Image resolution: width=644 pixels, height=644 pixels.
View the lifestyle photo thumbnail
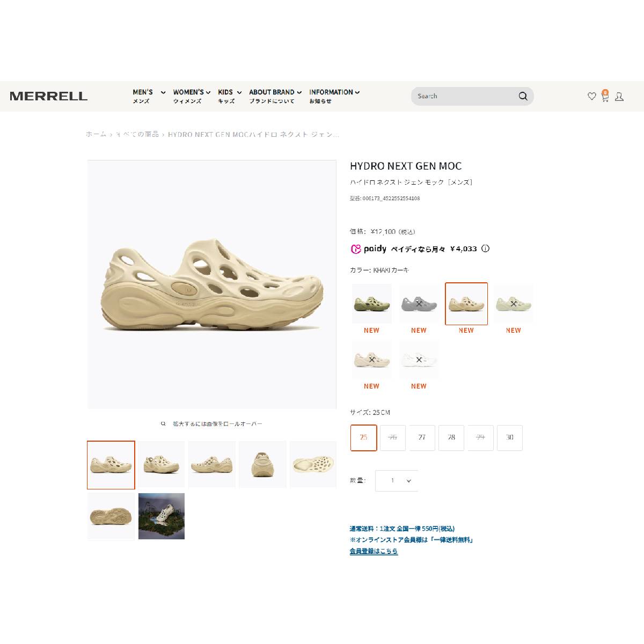(162, 516)
